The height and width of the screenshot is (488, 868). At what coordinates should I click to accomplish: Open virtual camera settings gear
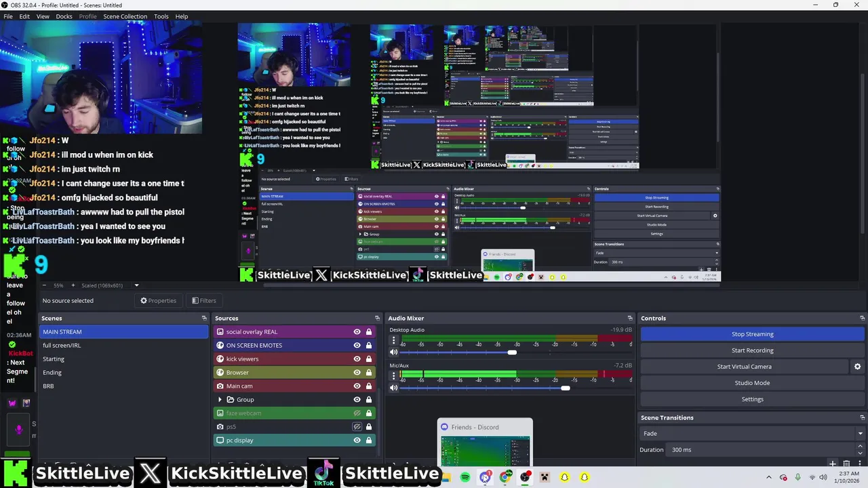point(857,367)
